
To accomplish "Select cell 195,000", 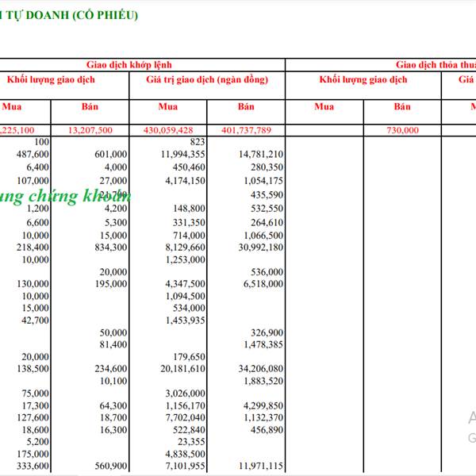I will 111,284.
